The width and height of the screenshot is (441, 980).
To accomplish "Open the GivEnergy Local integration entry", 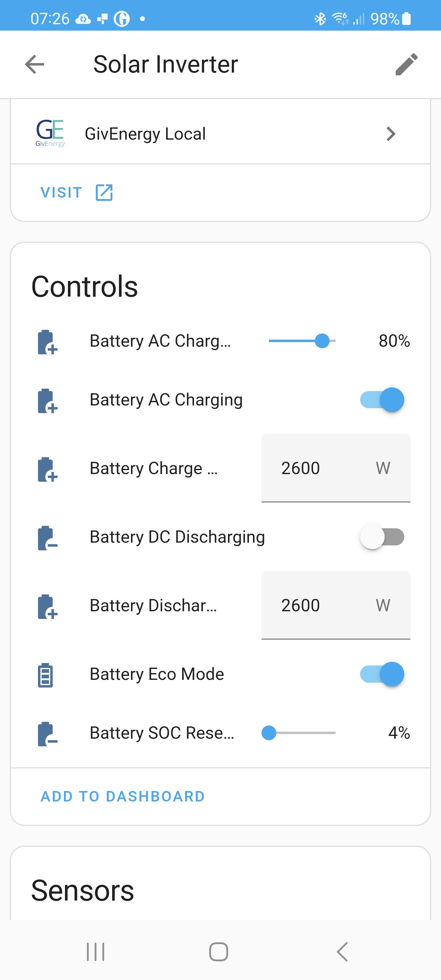I will (220, 134).
